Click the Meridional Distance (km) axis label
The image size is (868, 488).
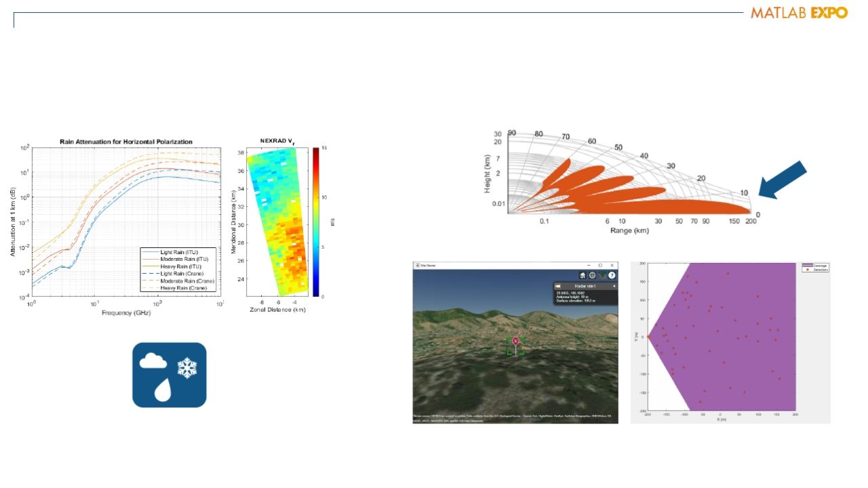click(233, 222)
